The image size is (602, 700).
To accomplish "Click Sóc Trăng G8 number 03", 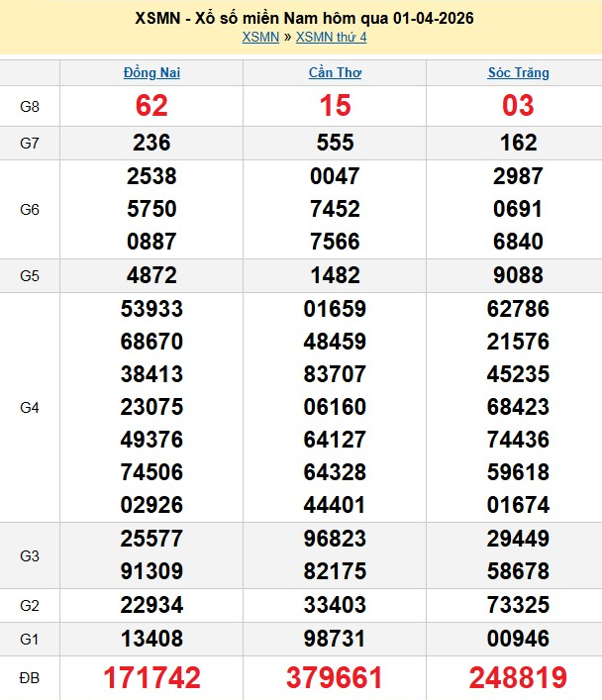I will tap(518, 106).
